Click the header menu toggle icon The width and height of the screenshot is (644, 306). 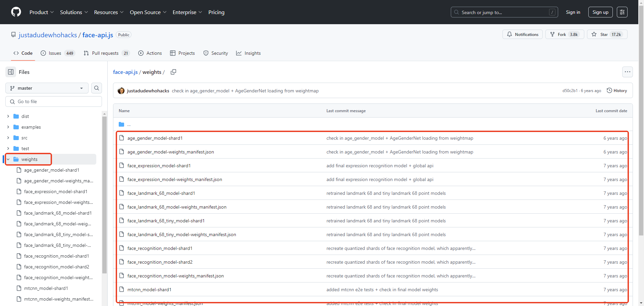click(622, 12)
